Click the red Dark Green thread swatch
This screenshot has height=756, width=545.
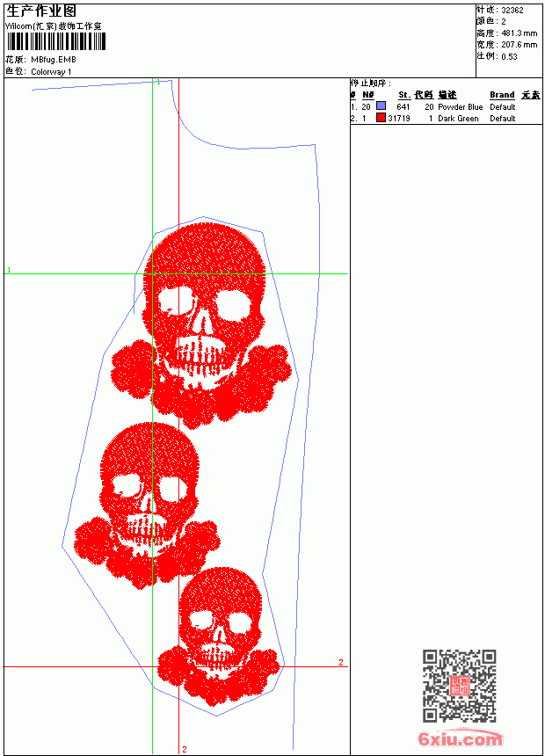381,118
